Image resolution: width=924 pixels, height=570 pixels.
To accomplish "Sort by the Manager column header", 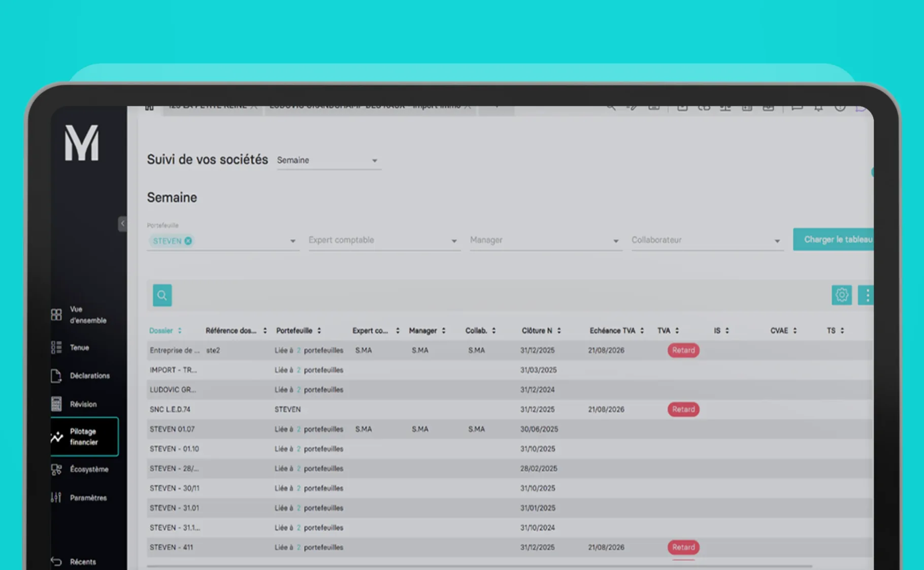I will click(x=427, y=331).
